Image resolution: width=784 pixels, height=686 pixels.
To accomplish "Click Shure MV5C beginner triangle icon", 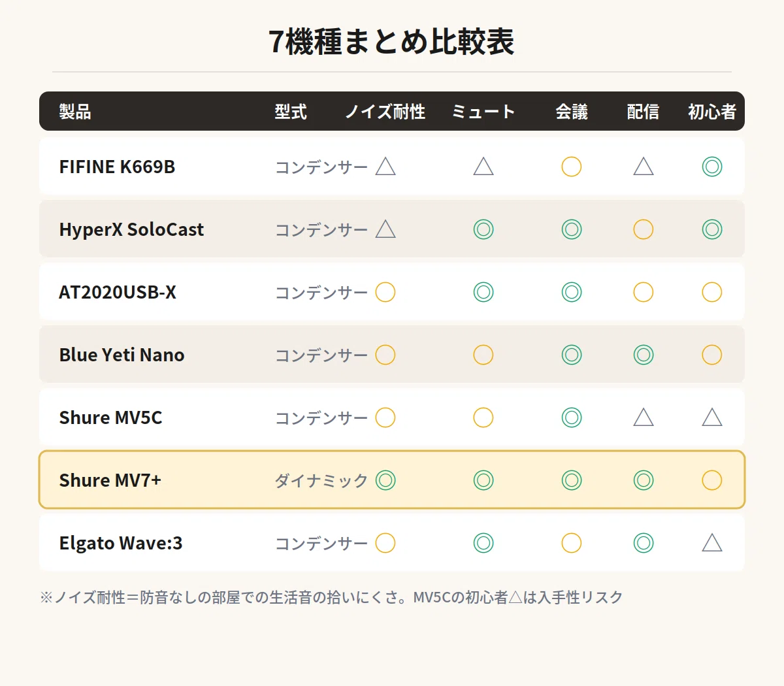I will coord(712,417).
